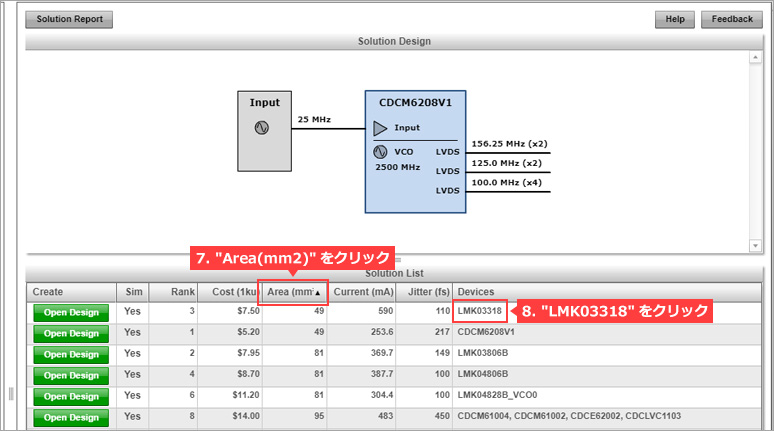Click the VCO oscillator icon
This screenshot has height=431, width=774.
[x=380, y=152]
